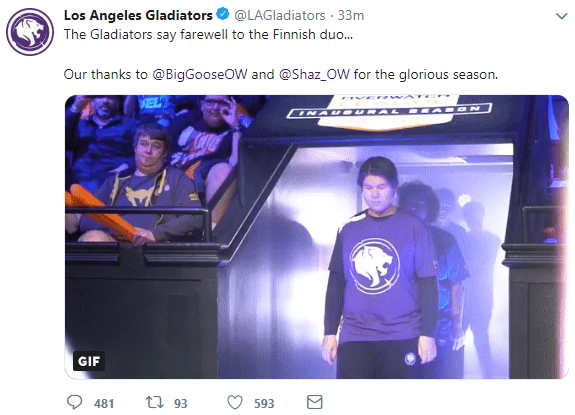Click the 593 likes count
Screen dimensions: 575x415
tap(264, 404)
